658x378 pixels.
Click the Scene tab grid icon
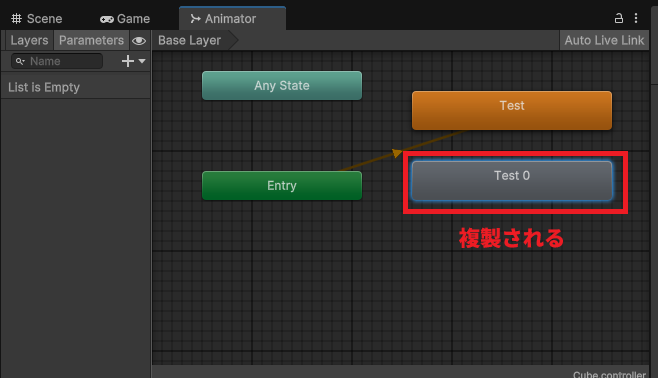pos(16,18)
